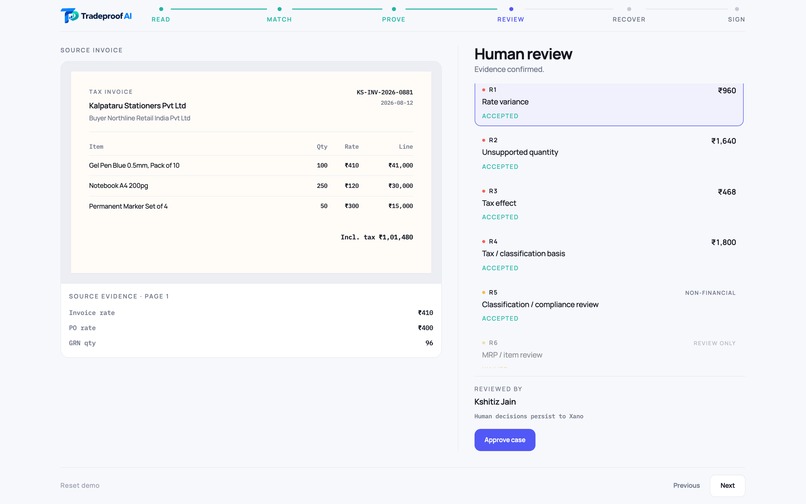Image resolution: width=806 pixels, height=504 pixels.
Task: Click the ₹15,000 line amount
Action: click(x=400, y=206)
